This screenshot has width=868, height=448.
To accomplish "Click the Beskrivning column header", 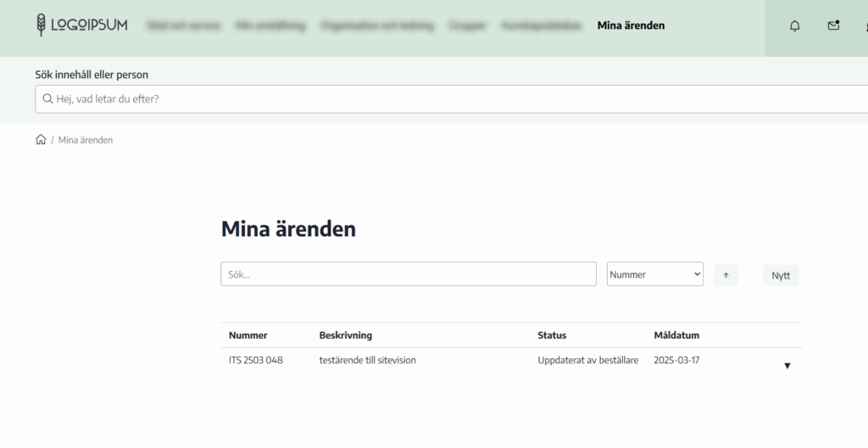I will coord(345,335).
